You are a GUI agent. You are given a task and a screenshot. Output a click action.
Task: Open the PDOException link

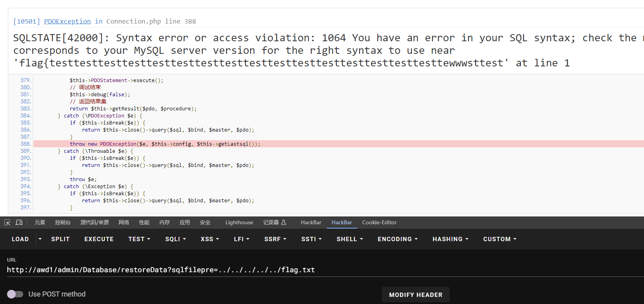pos(67,21)
